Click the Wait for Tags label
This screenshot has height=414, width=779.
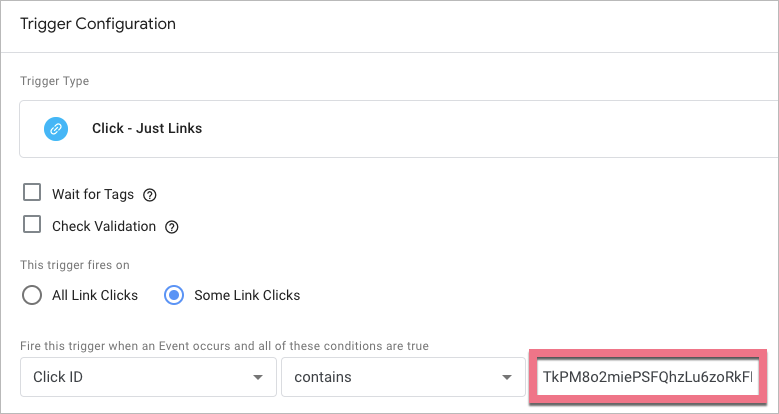coord(94,195)
